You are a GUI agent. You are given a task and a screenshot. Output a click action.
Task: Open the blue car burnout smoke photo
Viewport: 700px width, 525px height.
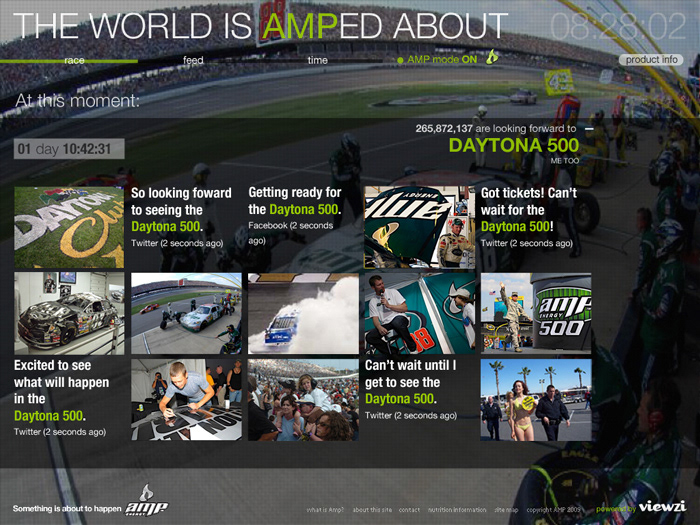[x=303, y=313]
